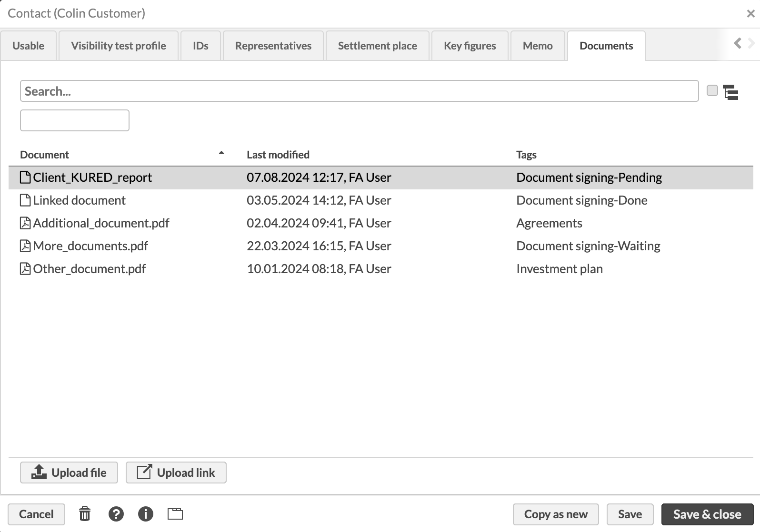
Task: Tick the checkbox next to the search field
Action: [712, 90]
